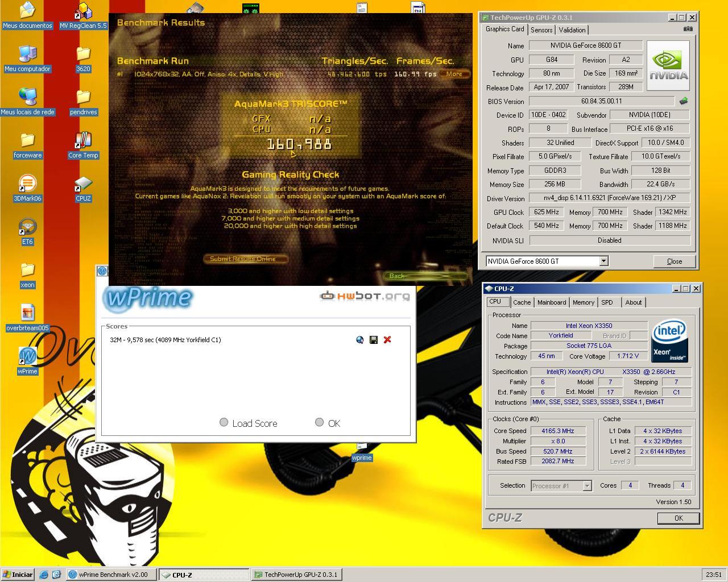Click GPU-Z GPU Clock 625 MHz field
Image resolution: width=728 pixels, height=582 pixels.
click(x=547, y=212)
